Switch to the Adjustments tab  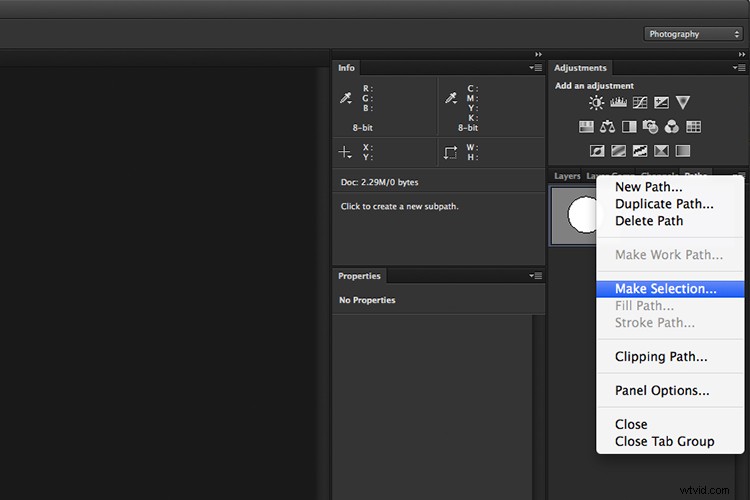click(x=580, y=68)
